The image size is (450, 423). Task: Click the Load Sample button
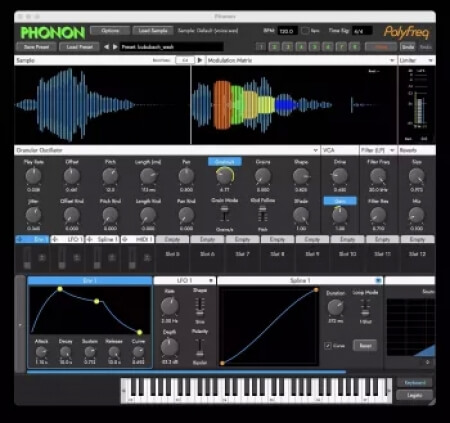coord(153,31)
